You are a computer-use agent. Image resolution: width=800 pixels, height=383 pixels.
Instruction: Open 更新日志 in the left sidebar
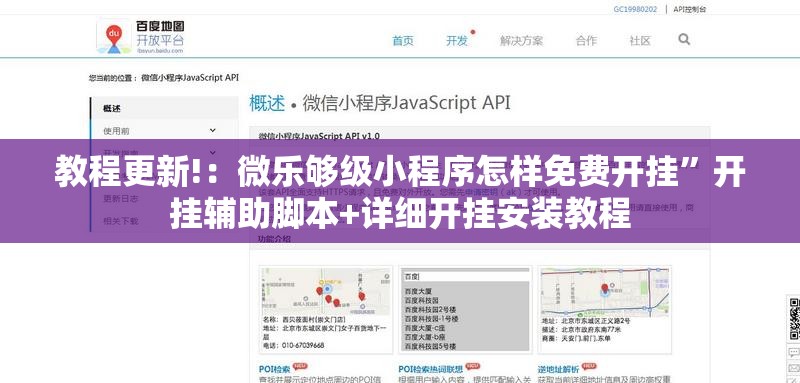121,198
